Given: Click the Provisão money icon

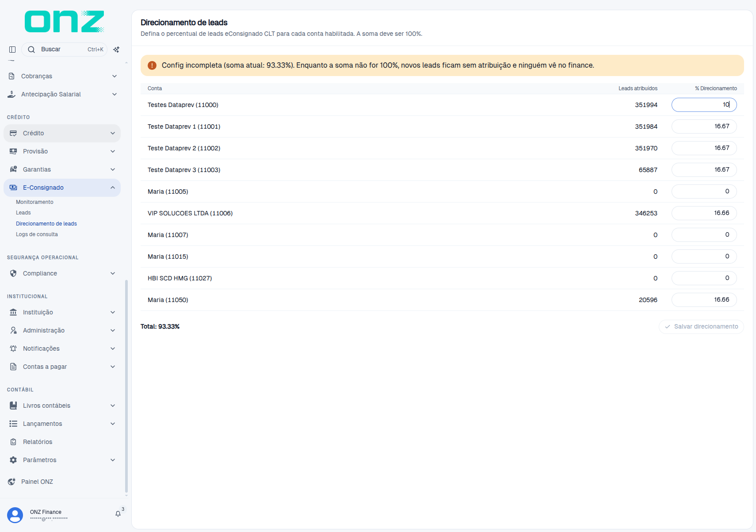Looking at the screenshot, I should click(13, 151).
